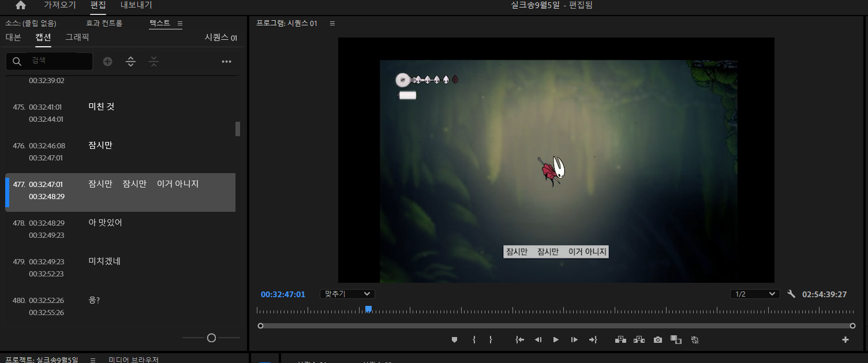Step back one frame

pyautogui.click(x=538, y=340)
